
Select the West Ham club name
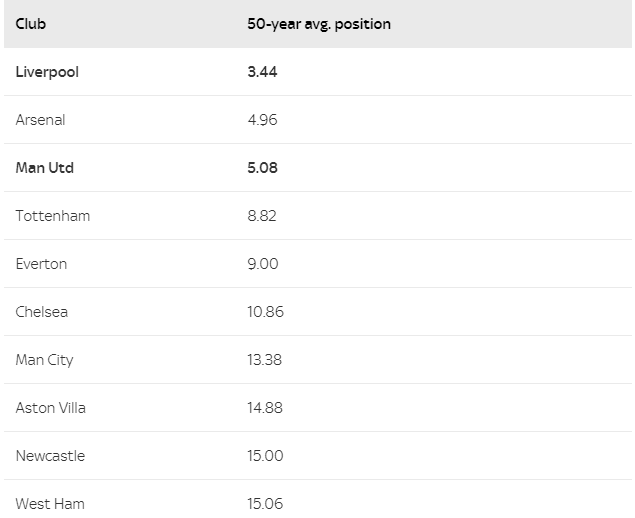[x=50, y=504]
